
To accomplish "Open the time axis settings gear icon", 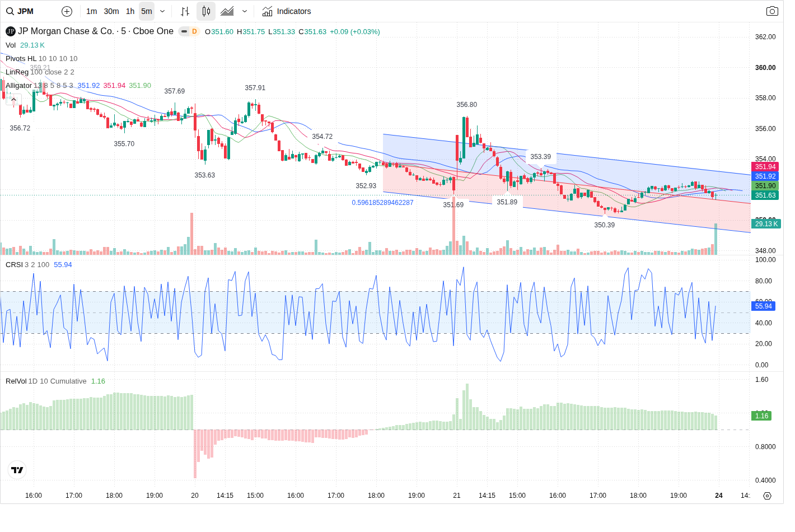I will click(x=768, y=496).
